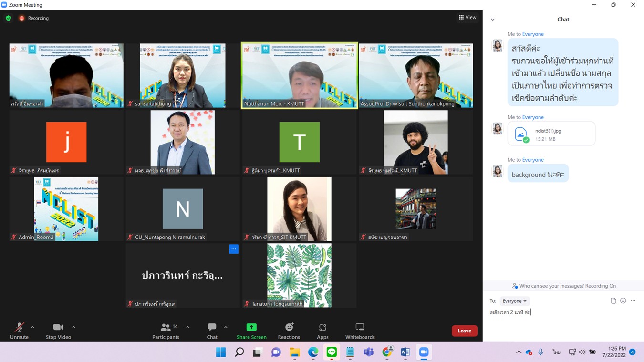Open the Participants panel

click(166, 331)
